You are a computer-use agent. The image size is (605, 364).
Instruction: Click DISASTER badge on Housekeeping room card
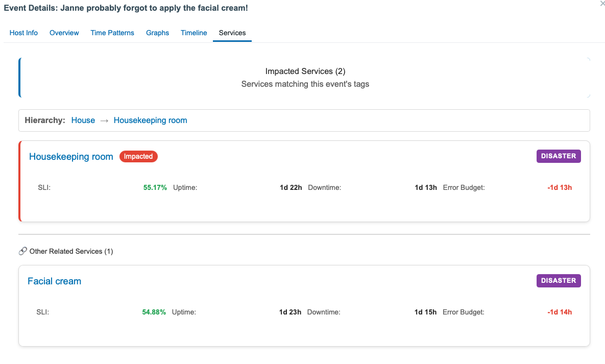pos(559,156)
